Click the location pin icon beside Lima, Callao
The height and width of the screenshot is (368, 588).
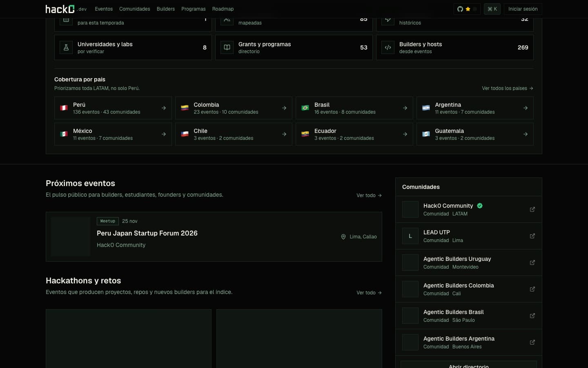(x=343, y=237)
